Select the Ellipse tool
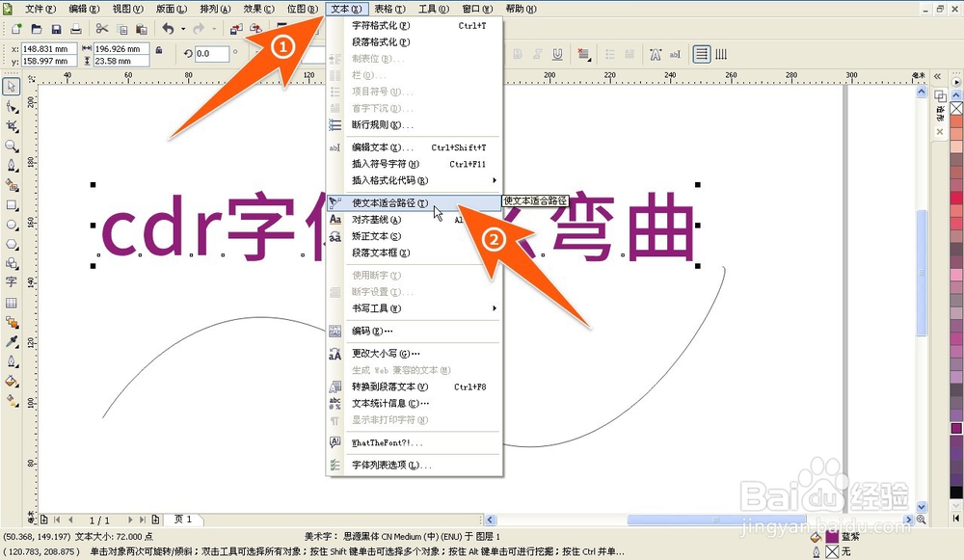Screen dimensions: 964x560 (x=12, y=224)
